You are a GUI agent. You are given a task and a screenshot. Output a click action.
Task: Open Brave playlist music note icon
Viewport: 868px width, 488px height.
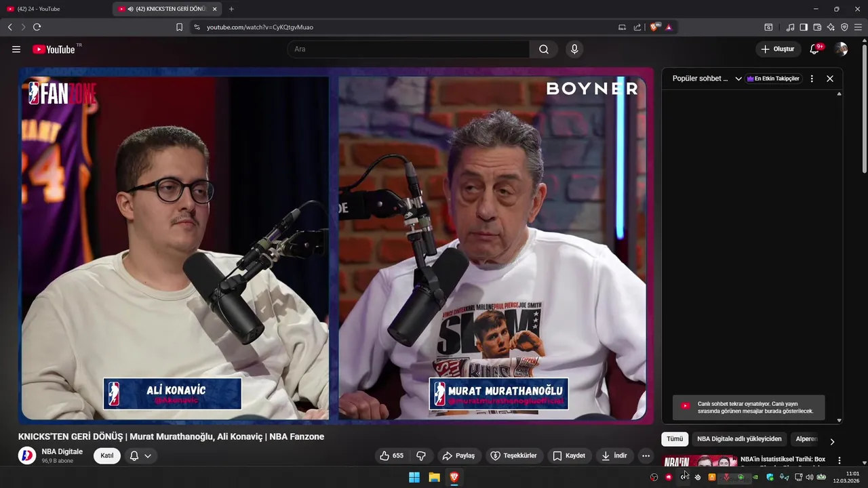(790, 27)
